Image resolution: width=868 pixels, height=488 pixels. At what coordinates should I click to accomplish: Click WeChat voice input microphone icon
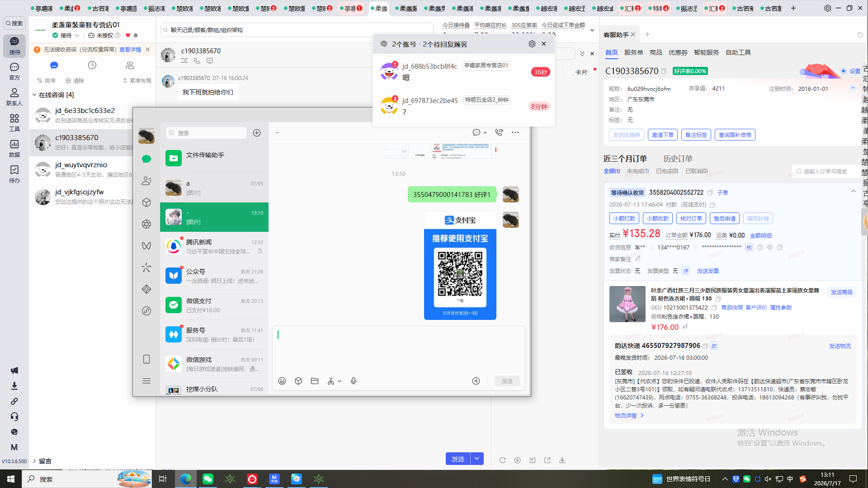coord(354,381)
